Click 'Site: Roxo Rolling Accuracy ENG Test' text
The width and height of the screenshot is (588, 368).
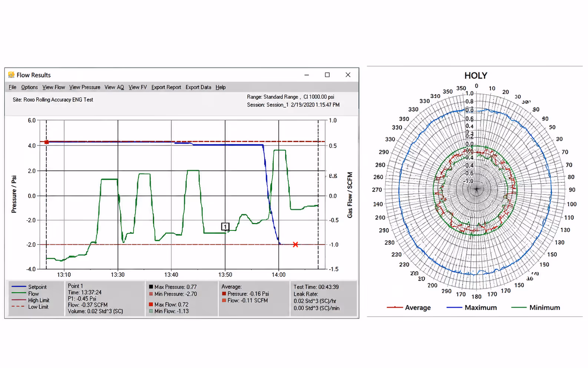53,100
